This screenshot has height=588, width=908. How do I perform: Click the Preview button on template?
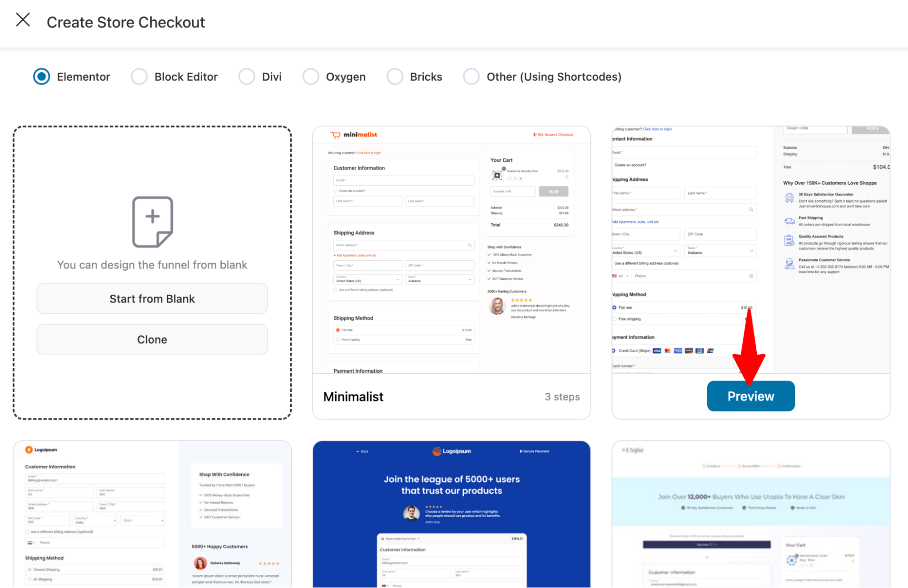tap(751, 395)
